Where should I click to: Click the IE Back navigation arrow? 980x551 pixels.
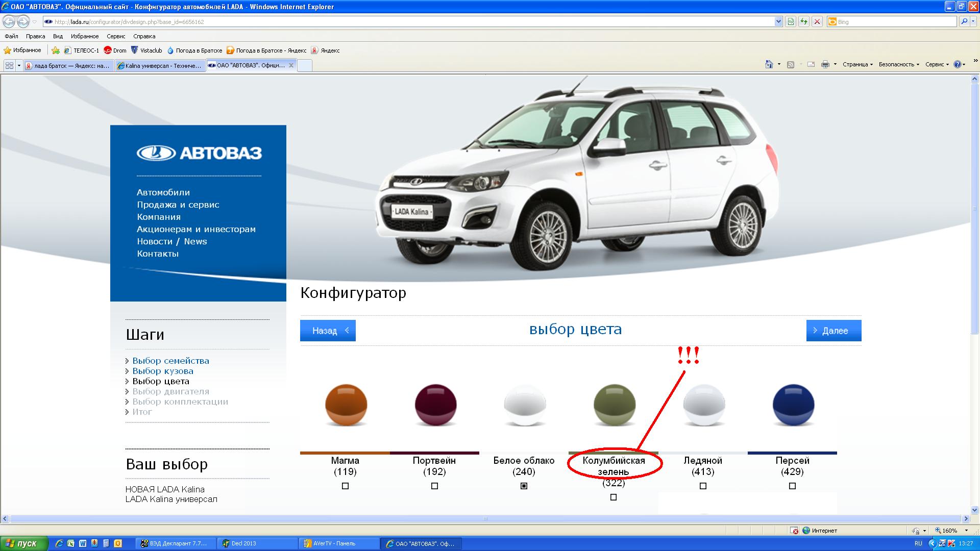click(9, 21)
